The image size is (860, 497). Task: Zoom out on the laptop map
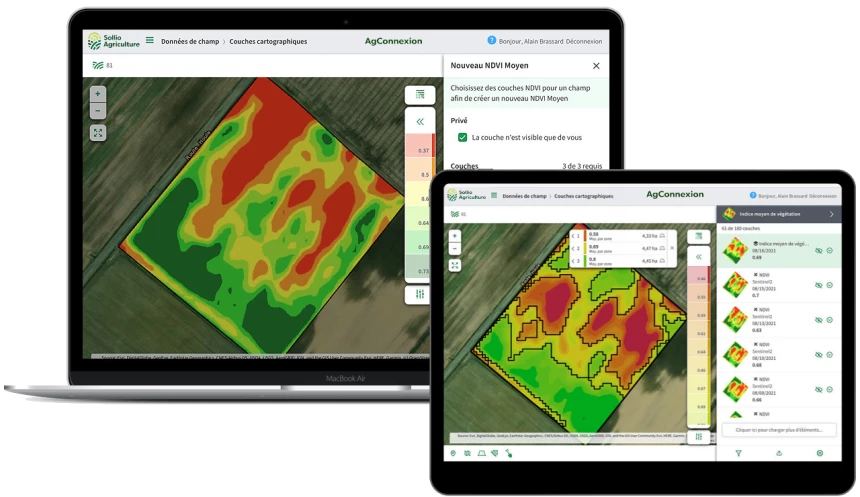[97, 109]
